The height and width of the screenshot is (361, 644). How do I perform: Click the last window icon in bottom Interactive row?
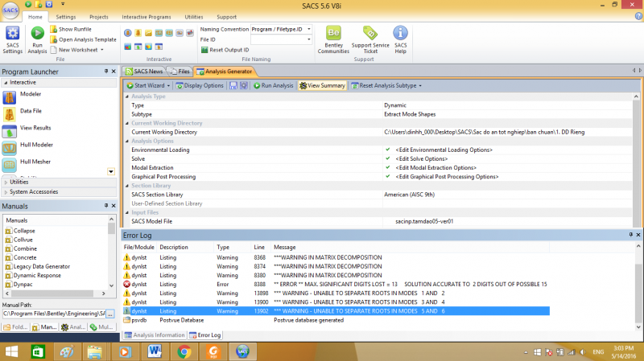point(159,47)
